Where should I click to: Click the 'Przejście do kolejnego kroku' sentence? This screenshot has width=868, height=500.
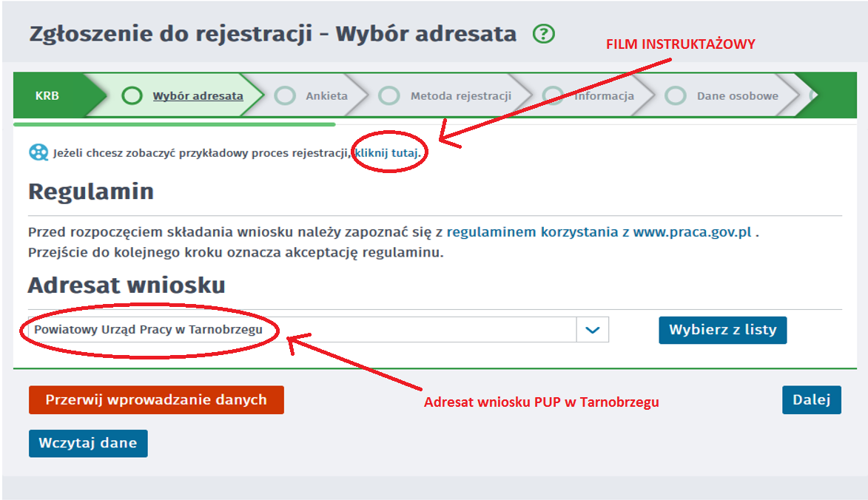[236, 253]
